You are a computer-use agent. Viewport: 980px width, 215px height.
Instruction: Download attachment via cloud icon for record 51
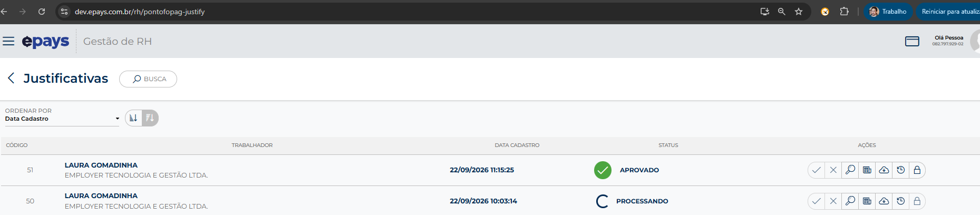pos(884,170)
